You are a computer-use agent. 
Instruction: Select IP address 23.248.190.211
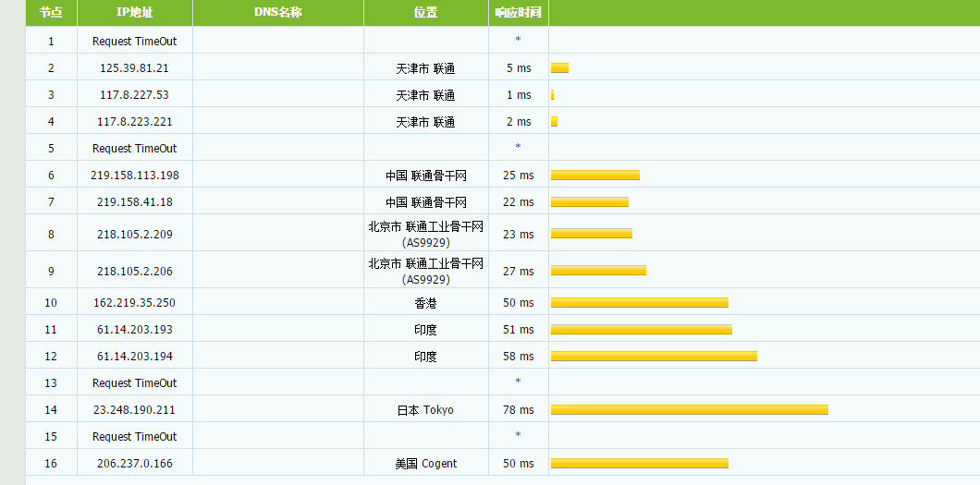click(x=134, y=410)
